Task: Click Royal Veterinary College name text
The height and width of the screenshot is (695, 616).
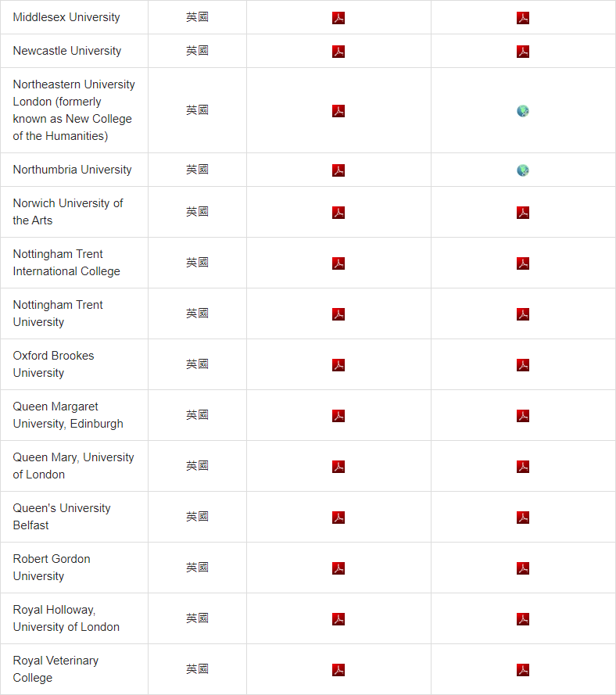Action: (56, 669)
